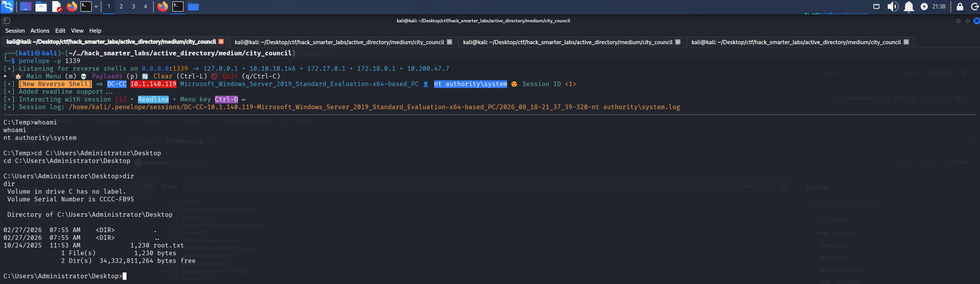Viewport: 980px width, 284px height.
Task: Click the purple show desktop icon
Action: pyautogui.click(x=26, y=7)
